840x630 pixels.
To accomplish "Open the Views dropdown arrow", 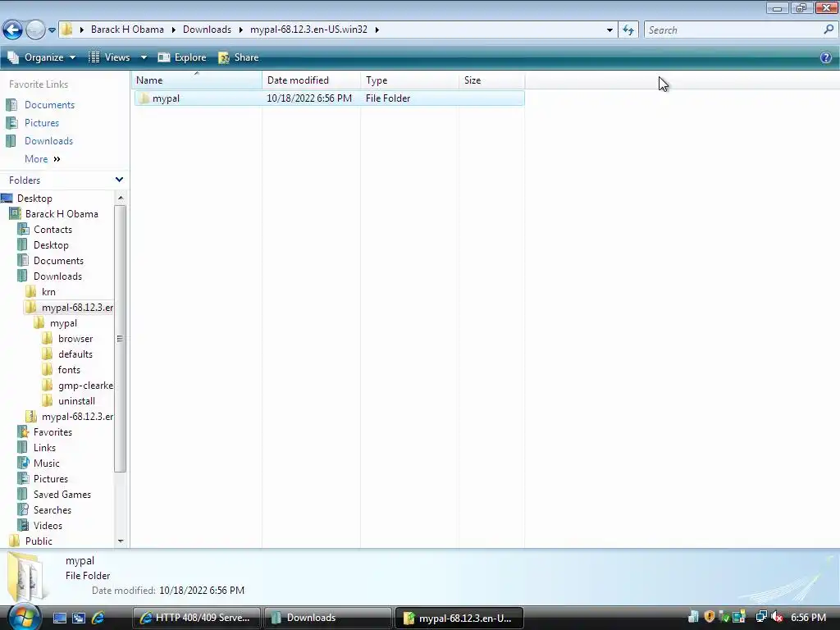I will 144,57.
